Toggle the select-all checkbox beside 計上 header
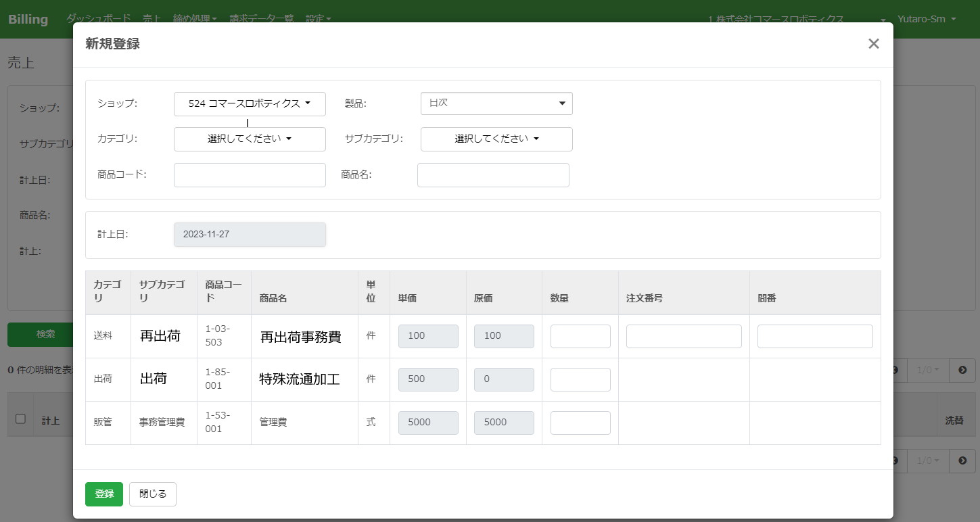The height and width of the screenshot is (522, 980). [x=20, y=419]
